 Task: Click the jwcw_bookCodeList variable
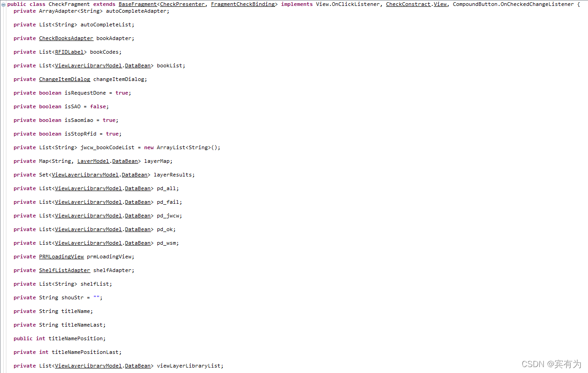(107, 147)
